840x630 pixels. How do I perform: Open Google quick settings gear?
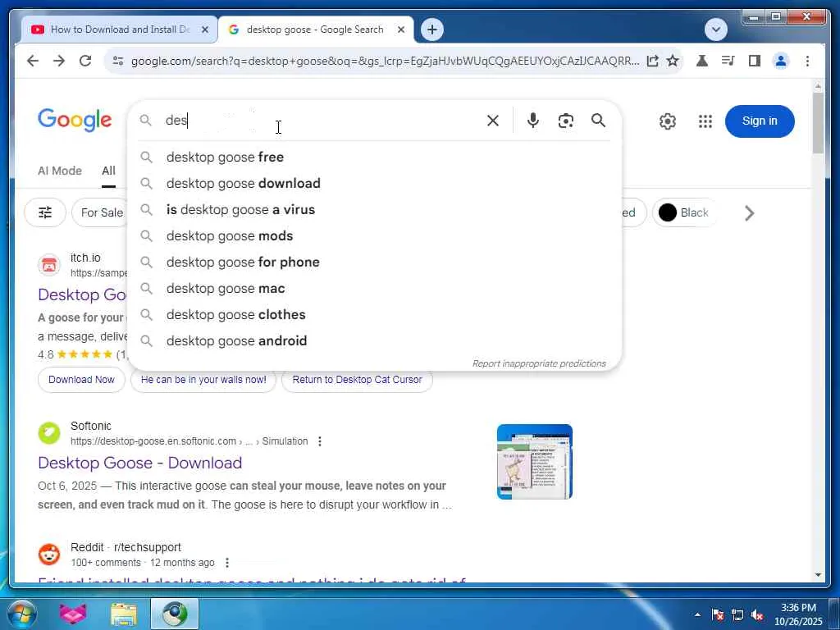coord(668,121)
